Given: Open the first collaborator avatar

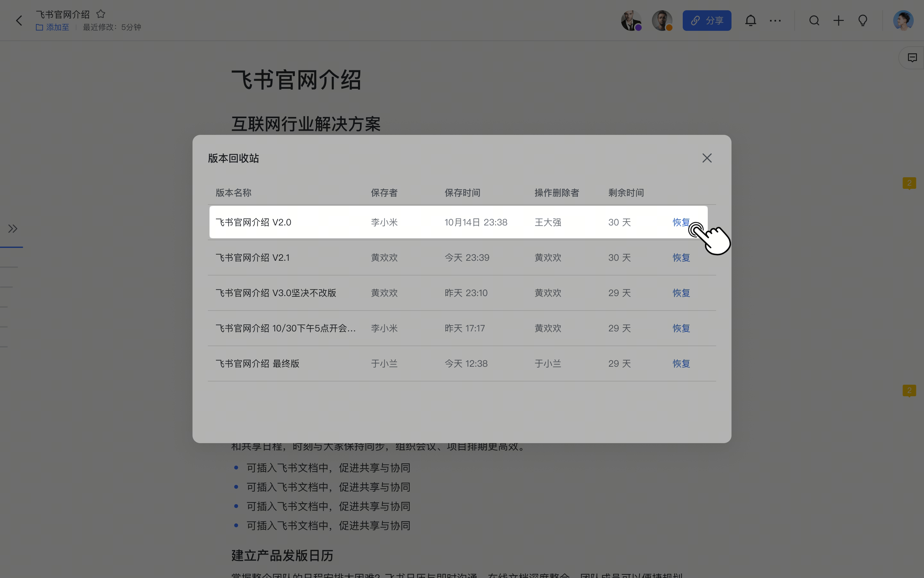Looking at the screenshot, I should (631, 21).
